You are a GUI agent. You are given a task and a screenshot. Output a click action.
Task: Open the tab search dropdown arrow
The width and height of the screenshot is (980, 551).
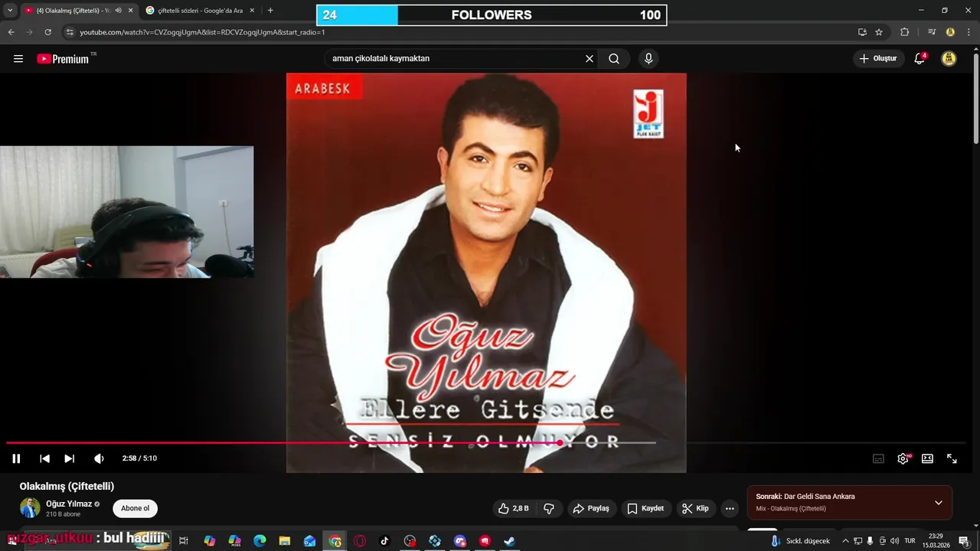10,11
